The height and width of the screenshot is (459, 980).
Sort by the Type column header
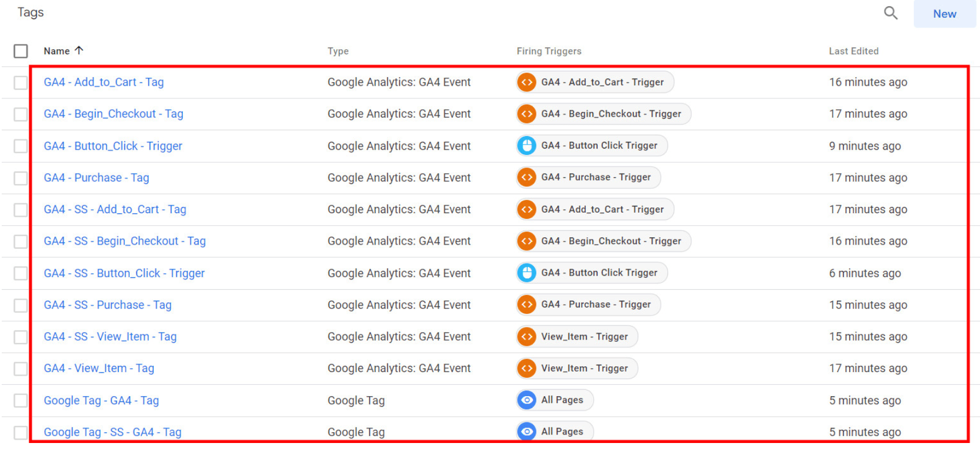pyautogui.click(x=338, y=51)
